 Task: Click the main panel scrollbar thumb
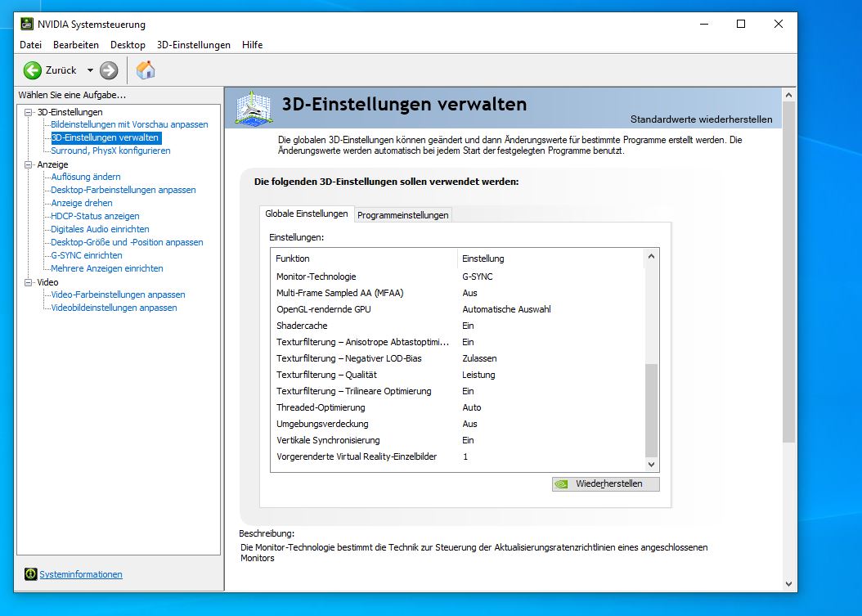[789, 272]
